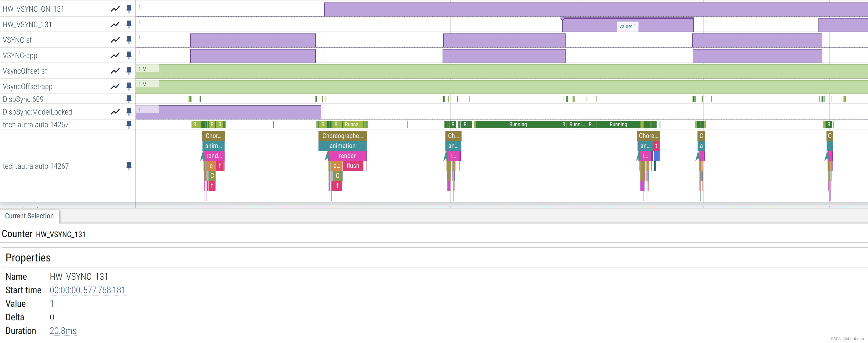Viewport: 868px width, 343px height.
Task: Open chart dropdown for HW_VSYNC_ON_131
Action: point(115,9)
